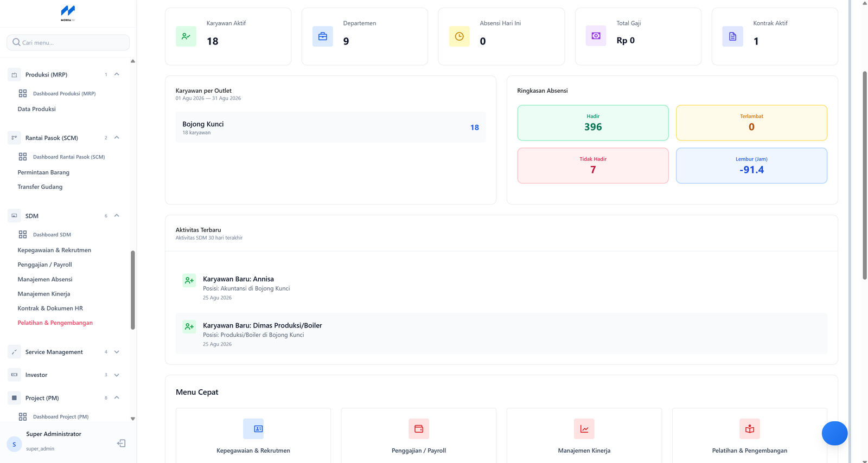Click the Cari menu search field
Screen dimensions: 868x463
pos(68,42)
